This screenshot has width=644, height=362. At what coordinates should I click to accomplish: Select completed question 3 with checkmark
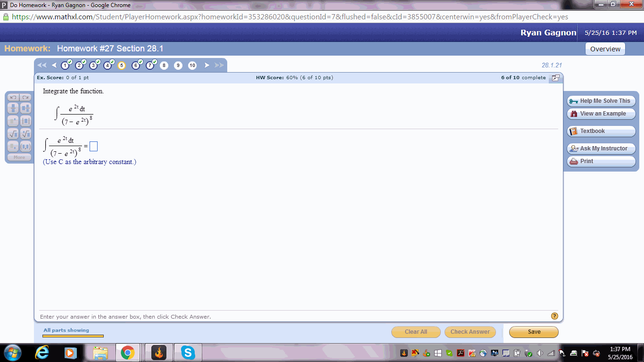pyautogui.click(x=93, y=66)
